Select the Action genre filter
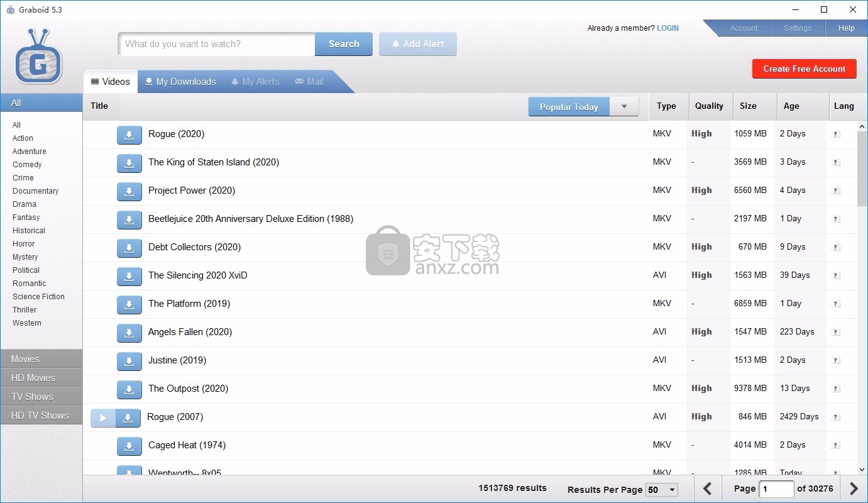The width and height of the screenshot is (868, 503). (23, 138)
